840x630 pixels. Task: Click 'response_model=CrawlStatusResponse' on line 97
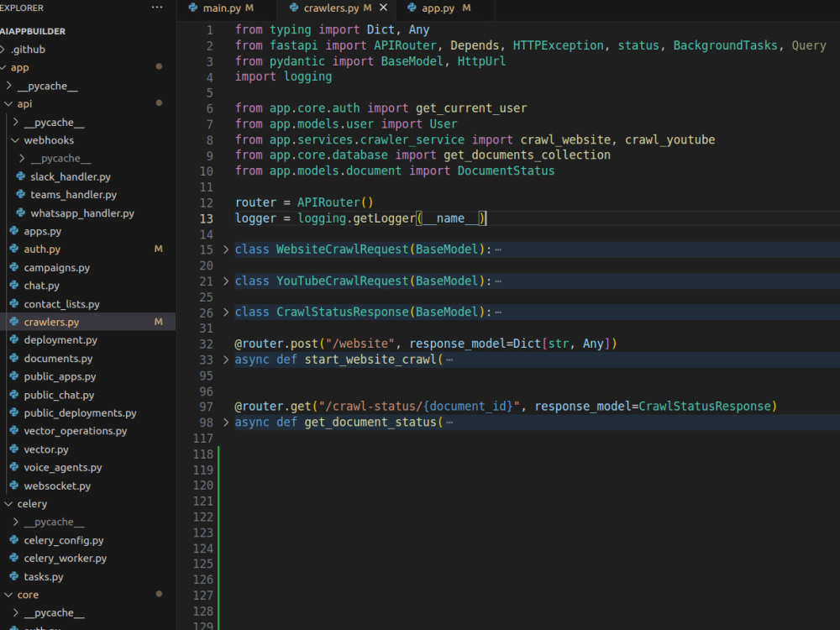tap(653, 407)
